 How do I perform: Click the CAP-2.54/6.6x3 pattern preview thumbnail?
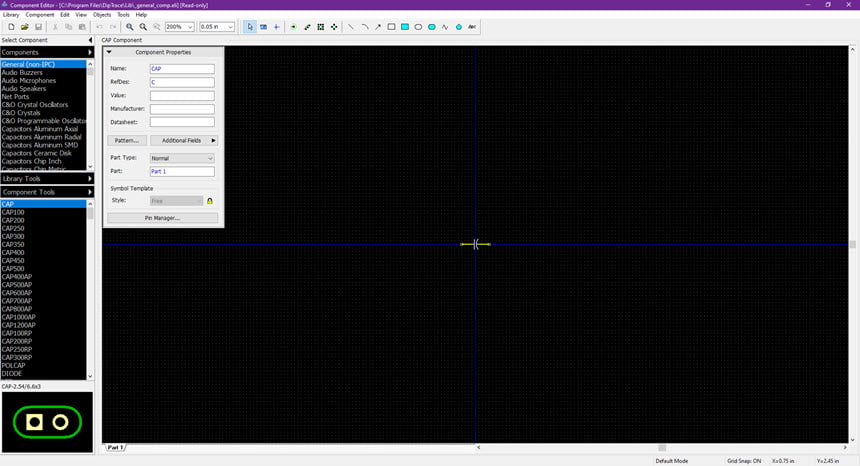47,422
